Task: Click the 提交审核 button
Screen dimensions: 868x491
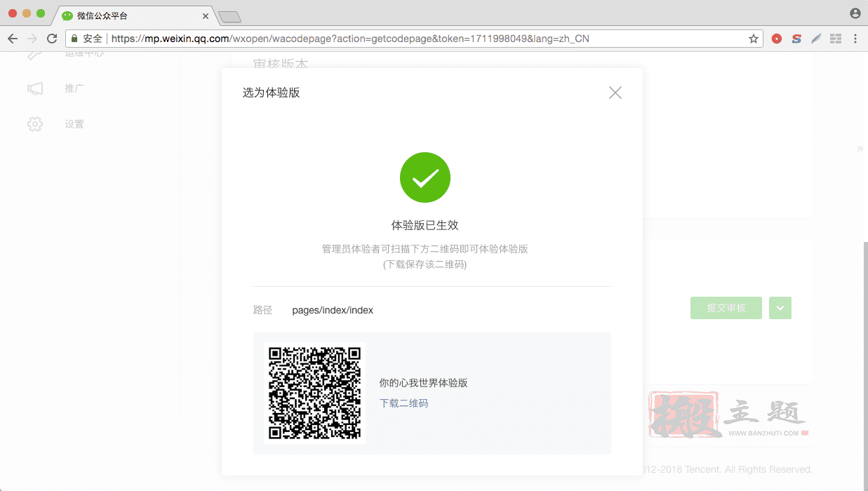Action: click(x=726, y=308)
